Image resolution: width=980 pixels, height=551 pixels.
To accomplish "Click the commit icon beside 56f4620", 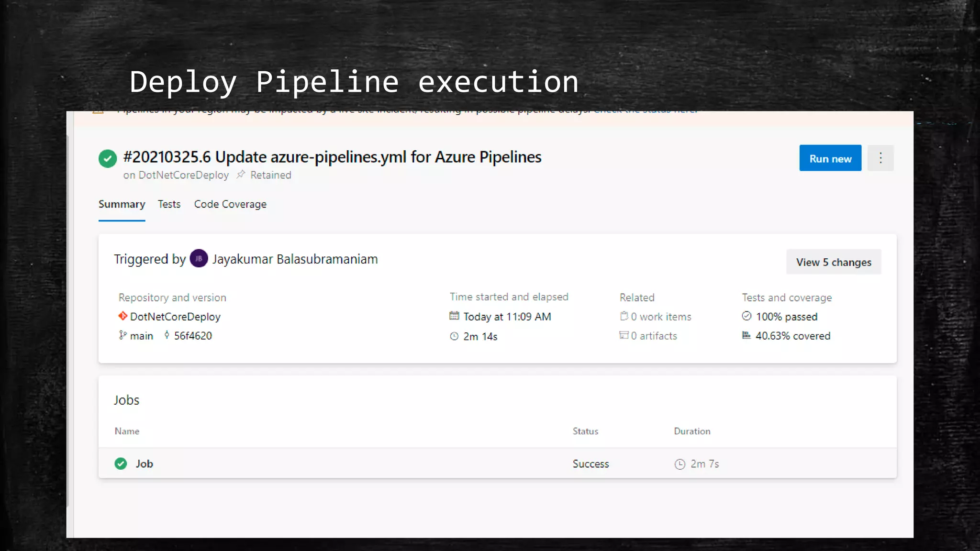I will 167,335.
